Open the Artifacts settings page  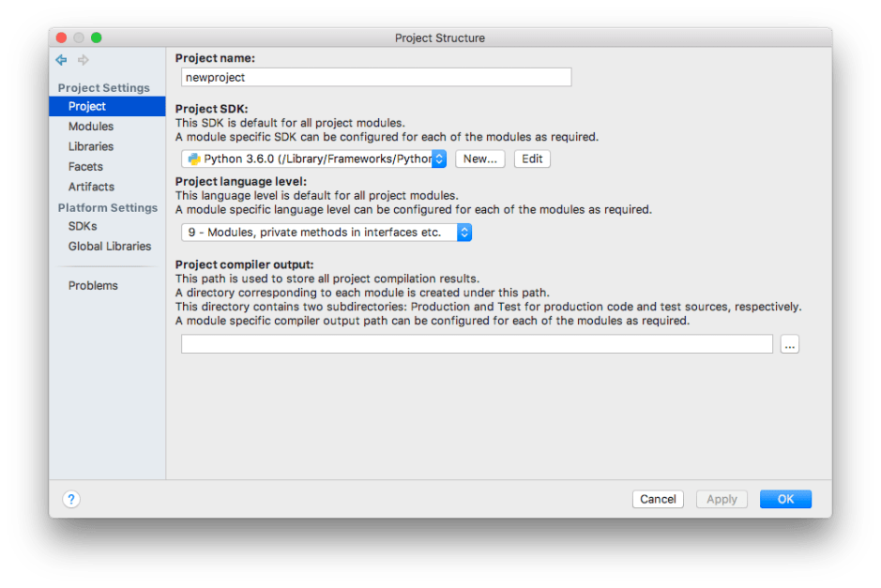pyautogui.click(x=91, y=187)
